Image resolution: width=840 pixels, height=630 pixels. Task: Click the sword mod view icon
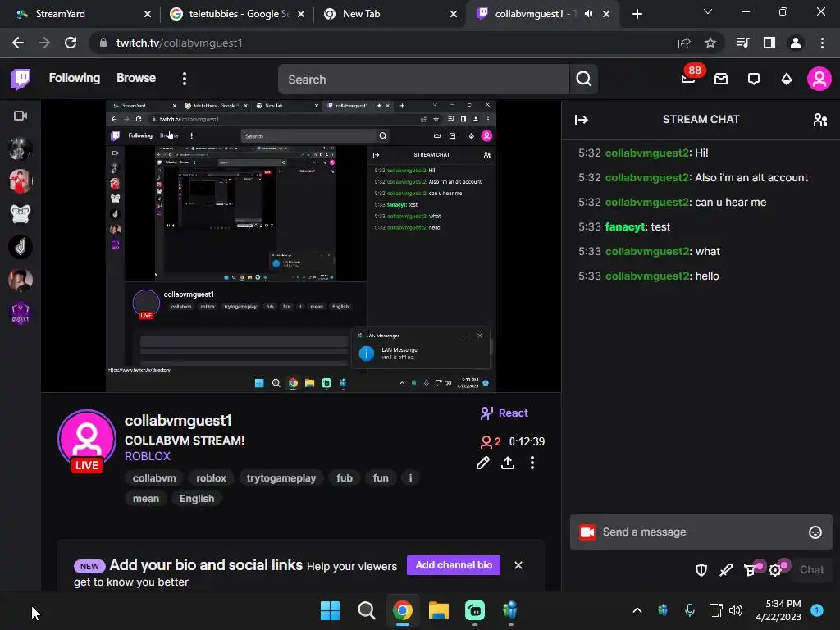(726, 570)
